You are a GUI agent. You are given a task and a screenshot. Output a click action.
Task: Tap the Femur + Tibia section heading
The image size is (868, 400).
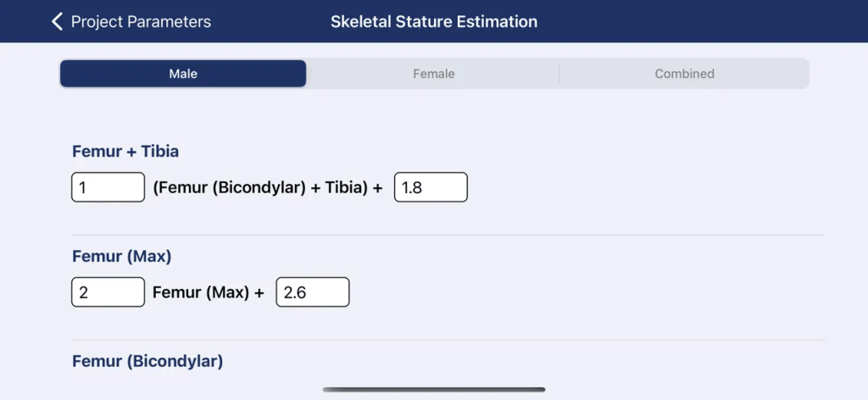pyautogui.click(x=125, y=152)
